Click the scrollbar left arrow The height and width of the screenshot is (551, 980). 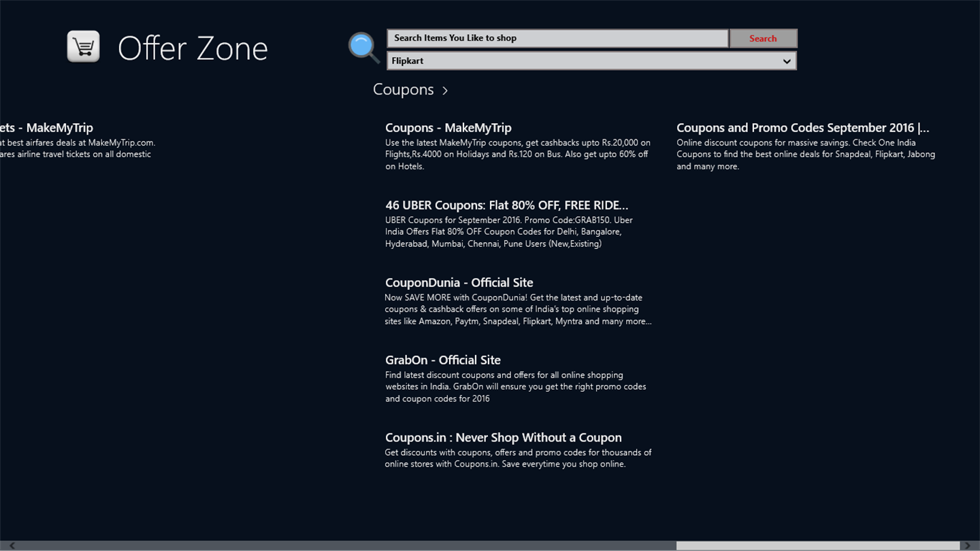pos(12,546)
